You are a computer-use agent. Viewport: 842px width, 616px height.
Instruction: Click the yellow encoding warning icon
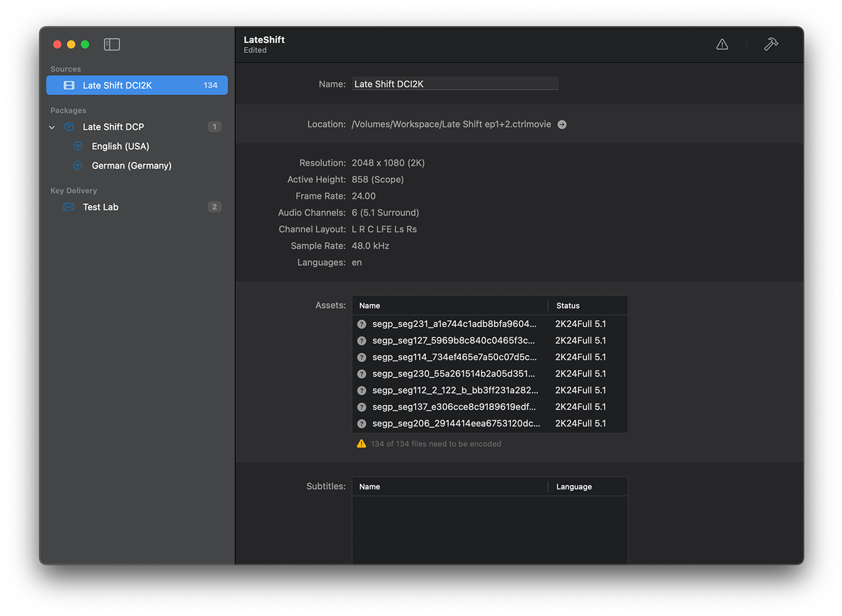[361, 444]
